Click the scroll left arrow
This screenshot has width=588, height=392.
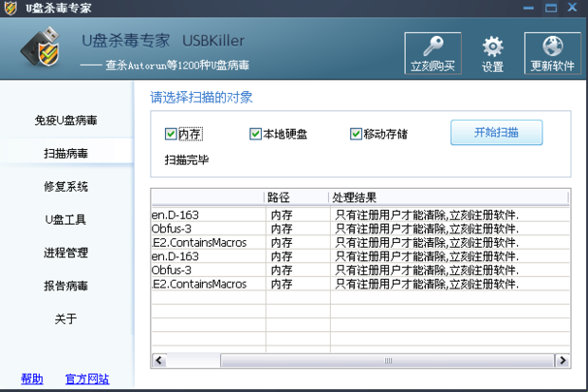[x=159, y=361]
